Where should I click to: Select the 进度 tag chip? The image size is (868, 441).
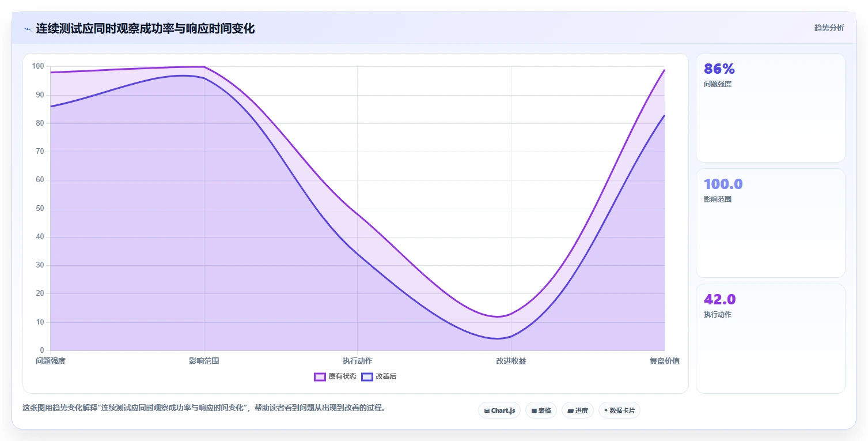click(x=578, y=410)
